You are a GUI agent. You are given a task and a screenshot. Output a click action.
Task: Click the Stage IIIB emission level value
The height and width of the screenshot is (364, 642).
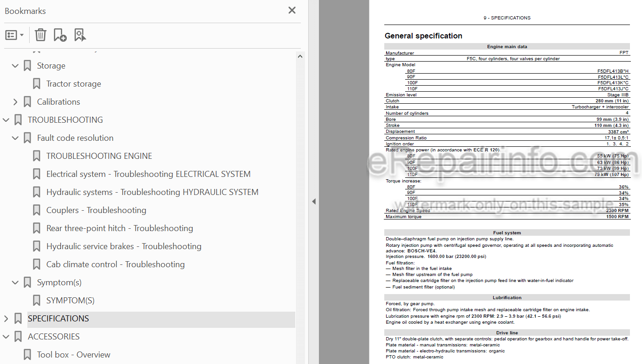[618, 95]
